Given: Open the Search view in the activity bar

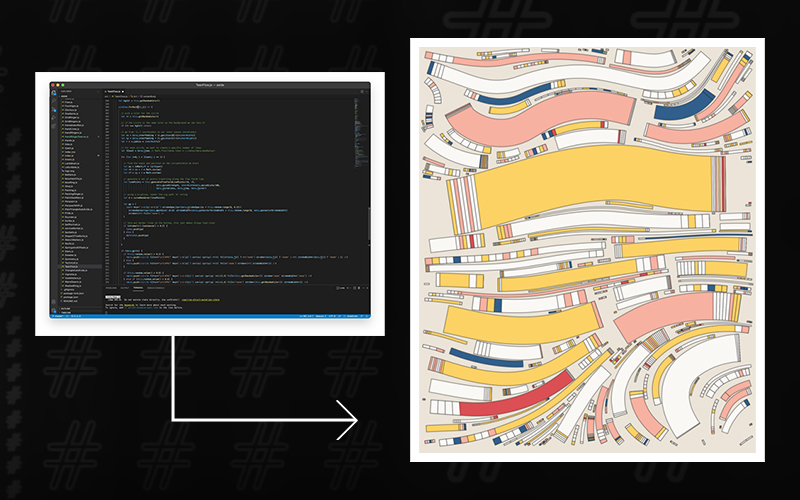Looking at the screenshot, I should pyautogui.click(x=54, y=101).
